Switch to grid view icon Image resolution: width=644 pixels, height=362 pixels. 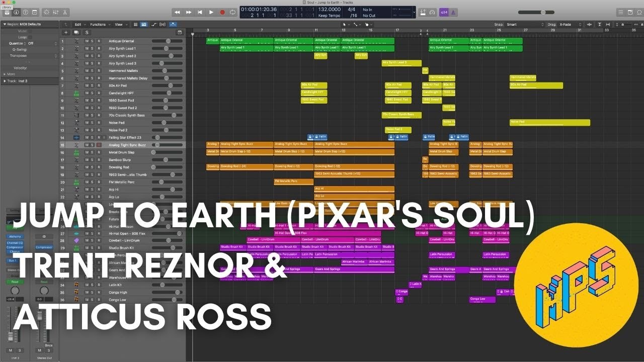tap(135, 24)
